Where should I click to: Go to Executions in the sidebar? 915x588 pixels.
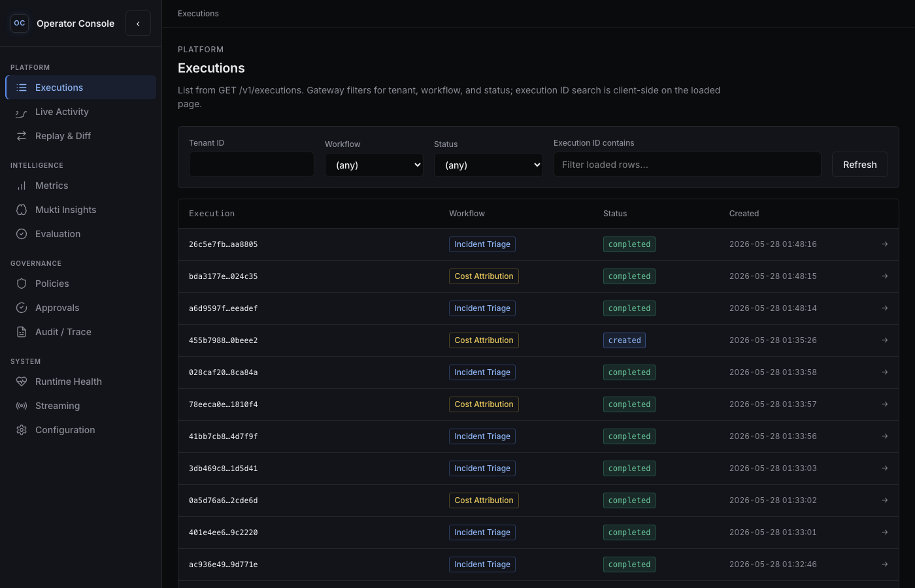[81, 88]
